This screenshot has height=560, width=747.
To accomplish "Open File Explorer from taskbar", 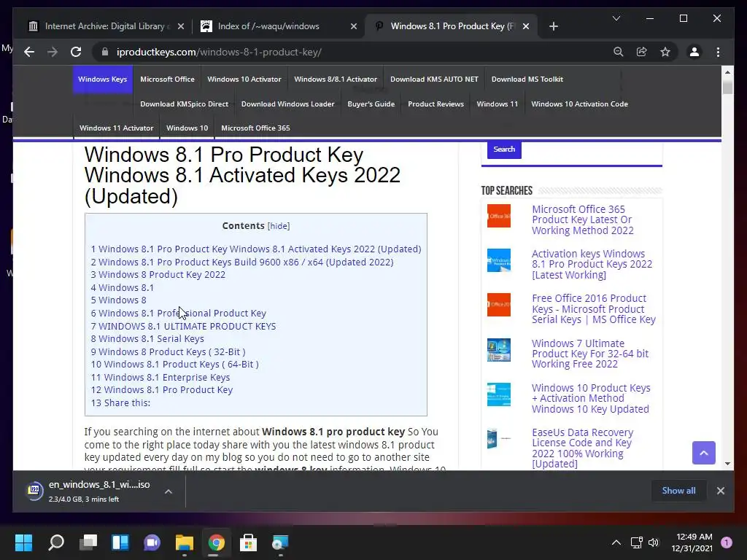I will tap(185, 542).
